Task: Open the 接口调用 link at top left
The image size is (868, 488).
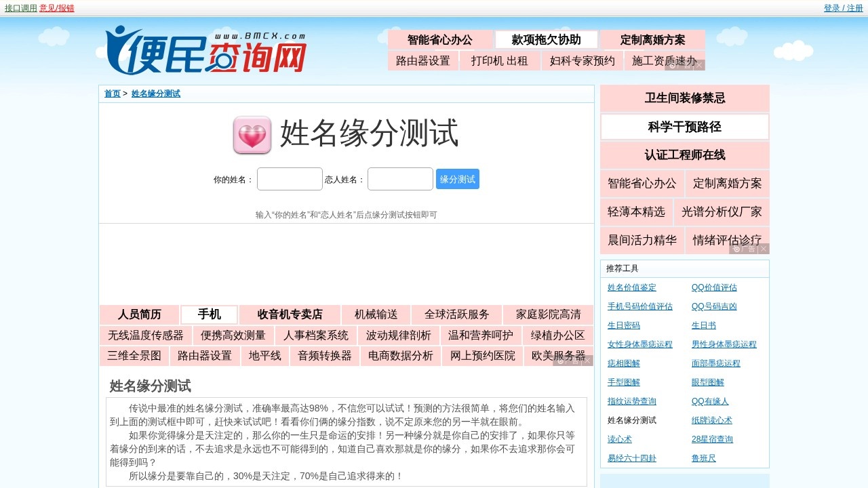Action: [x=20, y=7]
